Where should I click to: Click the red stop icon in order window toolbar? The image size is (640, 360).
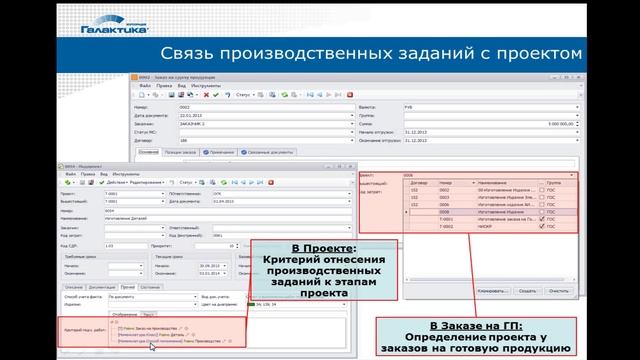350,95
